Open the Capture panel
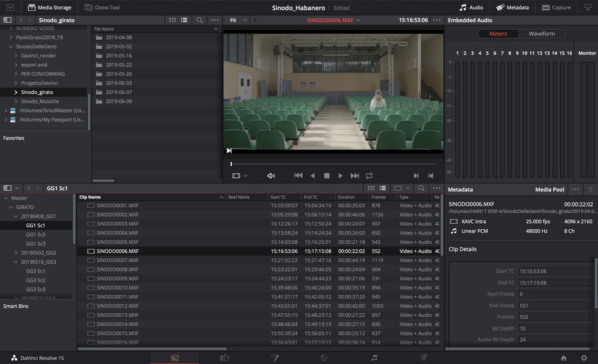This screenshot has width=598, height=364. pos(555,7)
